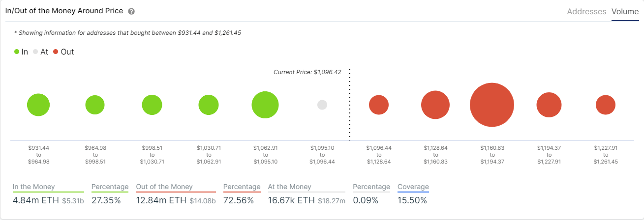The image size is (644, 220).
Task: Click the largest red bubble for $1,160.83–$1,194.37
Action: 492,105
